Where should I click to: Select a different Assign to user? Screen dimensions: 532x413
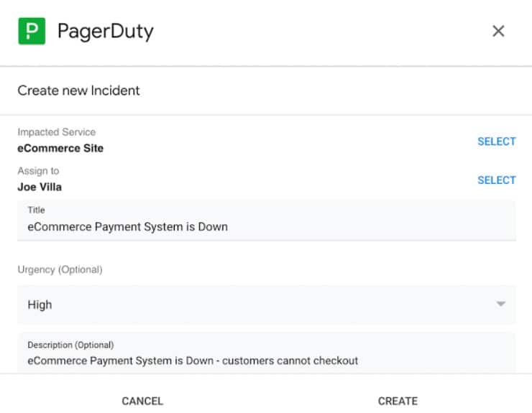[x=496, y=180]
